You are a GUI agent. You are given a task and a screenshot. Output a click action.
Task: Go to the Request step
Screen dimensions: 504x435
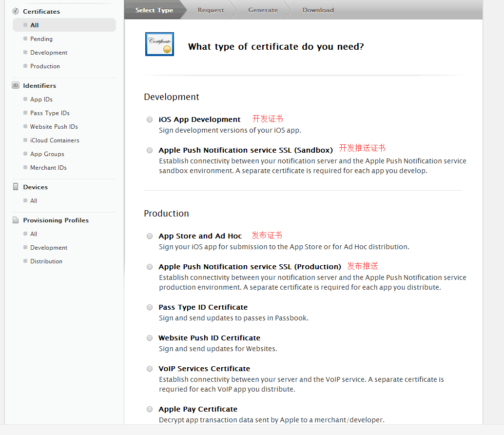211,10
